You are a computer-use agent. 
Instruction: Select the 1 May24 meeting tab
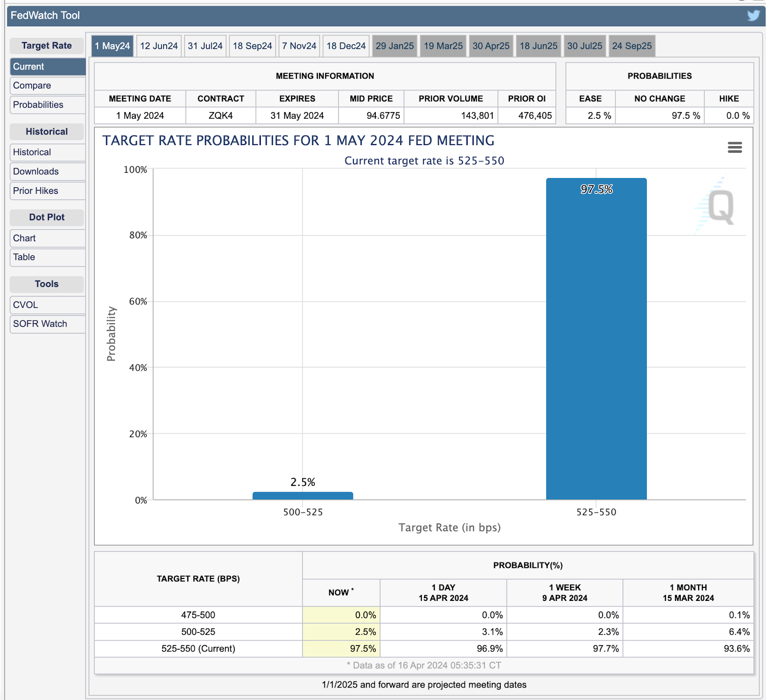coord(112,46)
